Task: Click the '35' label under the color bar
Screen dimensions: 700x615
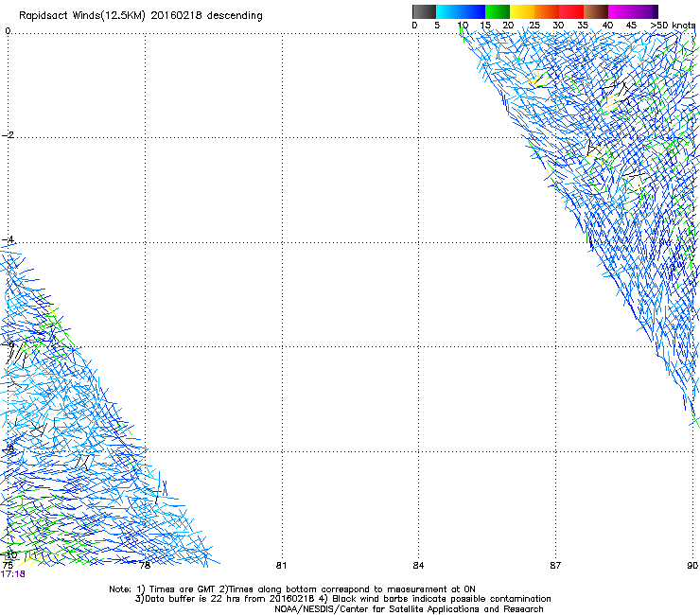Action: pos(583,26)
